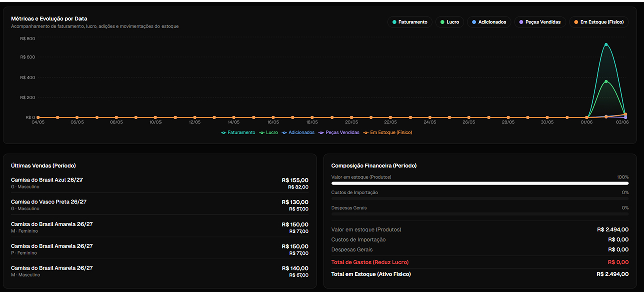The image size is (644, 292).
Task: Toggle the Peças Vendidas series pill
Action: [539, 22]
